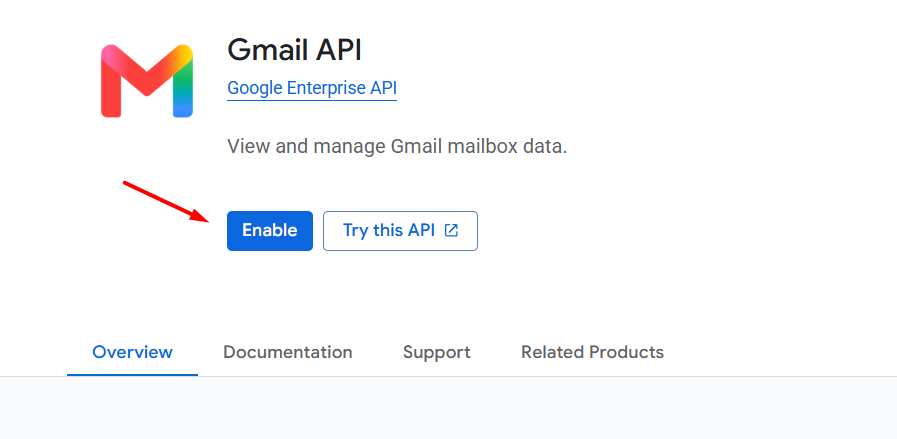Click the Gmail logo icon
The height and width of the screenshot is (439, 897).
[x=147, y=81]
